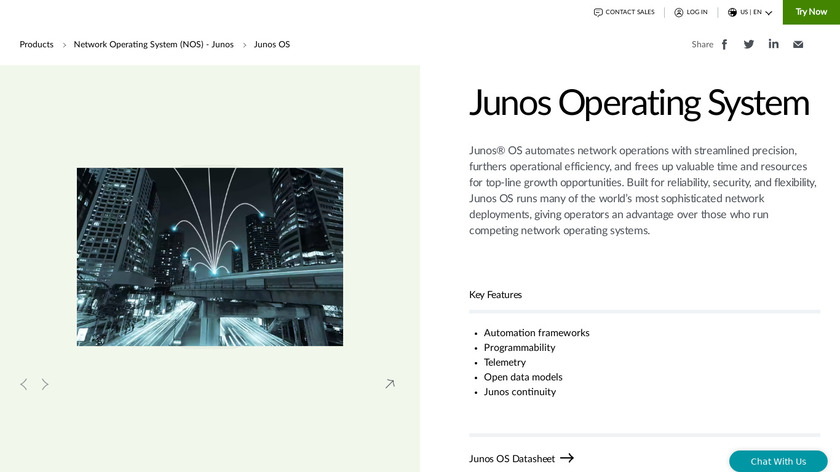Screen dimensions: 840x472
Task: Expand the image with diagonal arrow
Action: point(389,384)
